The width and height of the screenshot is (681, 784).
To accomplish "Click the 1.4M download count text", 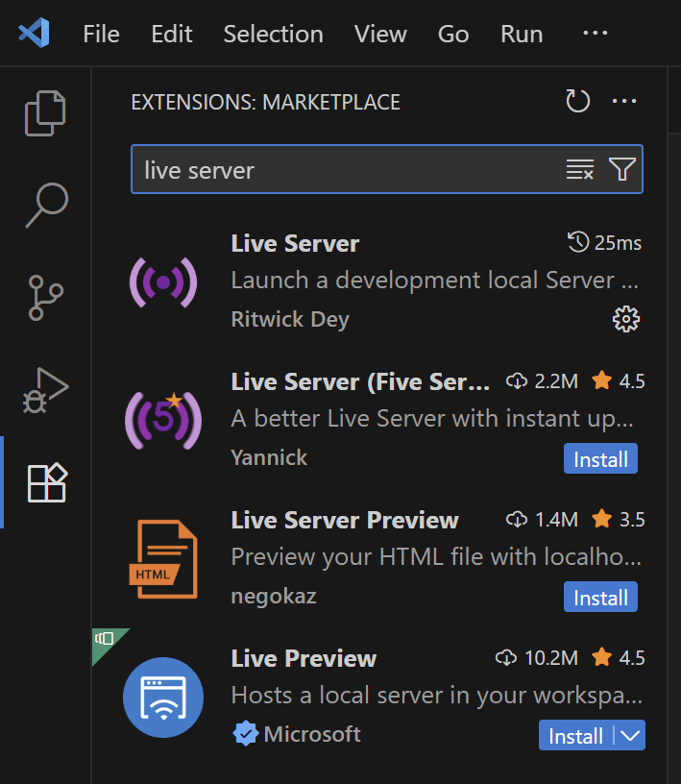I will point(556,520).
